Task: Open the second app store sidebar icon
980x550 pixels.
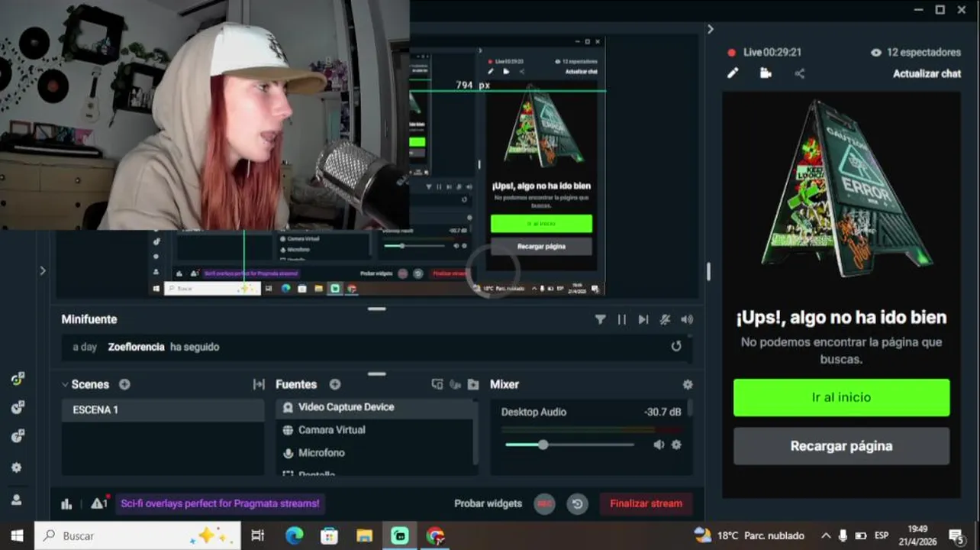Action: pyautogui.click(x=18, y=408)
